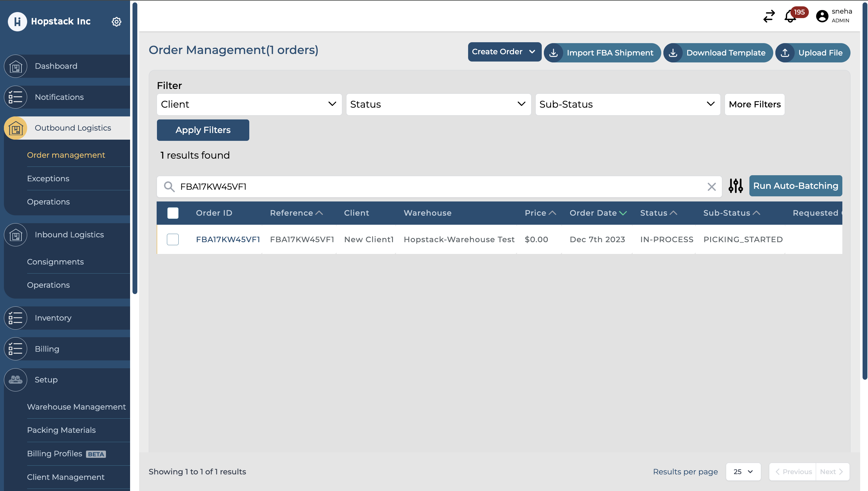Expand the Client filter dropdown

249,104
